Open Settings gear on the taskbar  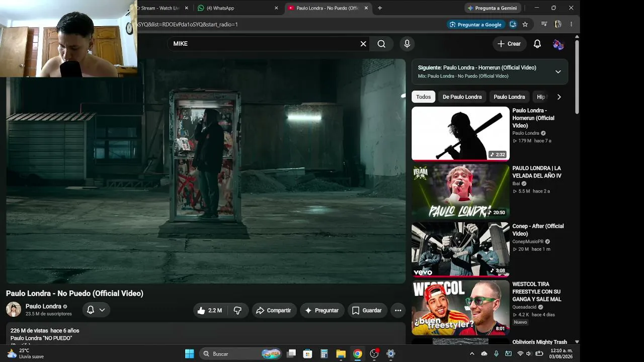pyautogui.click(x=391, y=354)
